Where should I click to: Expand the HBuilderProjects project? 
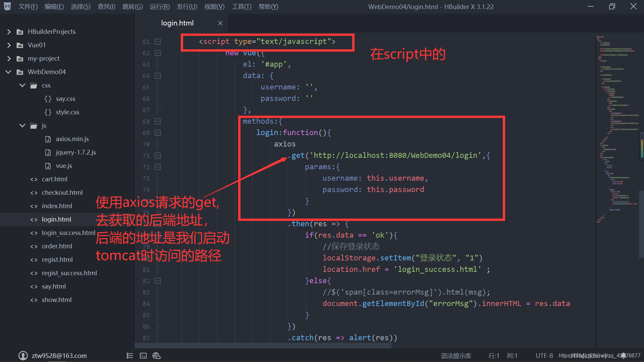pyautogui.click(x=9, y=32)
